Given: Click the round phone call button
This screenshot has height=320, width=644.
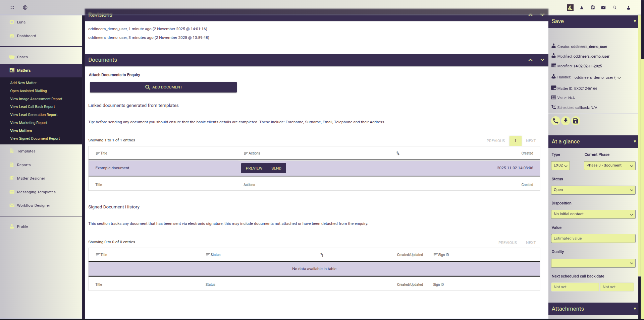Looking at the screenshot, I should pos(555,121).
